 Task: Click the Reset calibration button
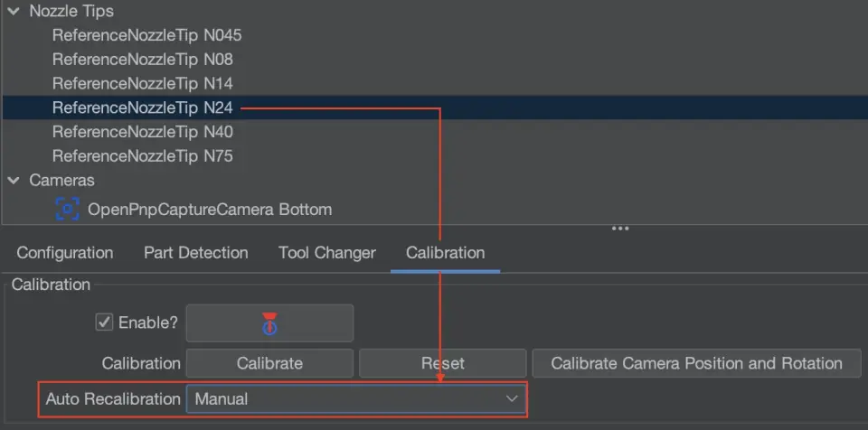442,363
